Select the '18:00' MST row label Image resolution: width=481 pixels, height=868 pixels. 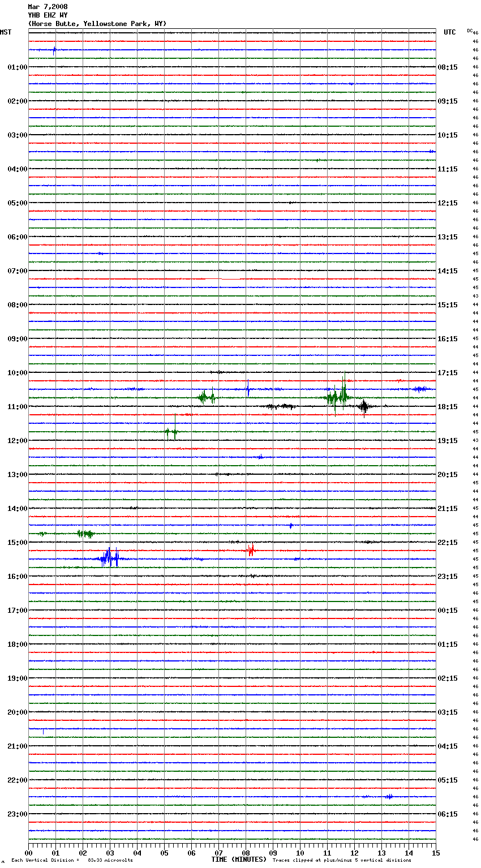18,644
